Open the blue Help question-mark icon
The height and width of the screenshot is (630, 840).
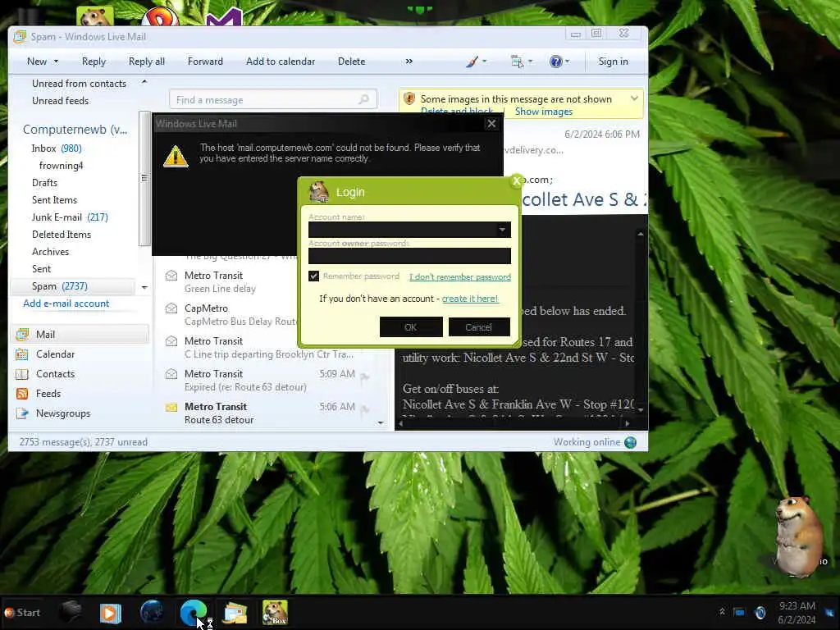(556, 62)
